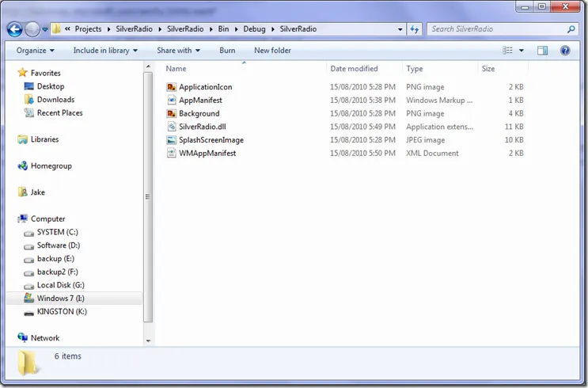Viewport: 588px width, 388px height.
Task: Select the AppManifest file icon
Action: pyautogui.click(x=172, y=101)
